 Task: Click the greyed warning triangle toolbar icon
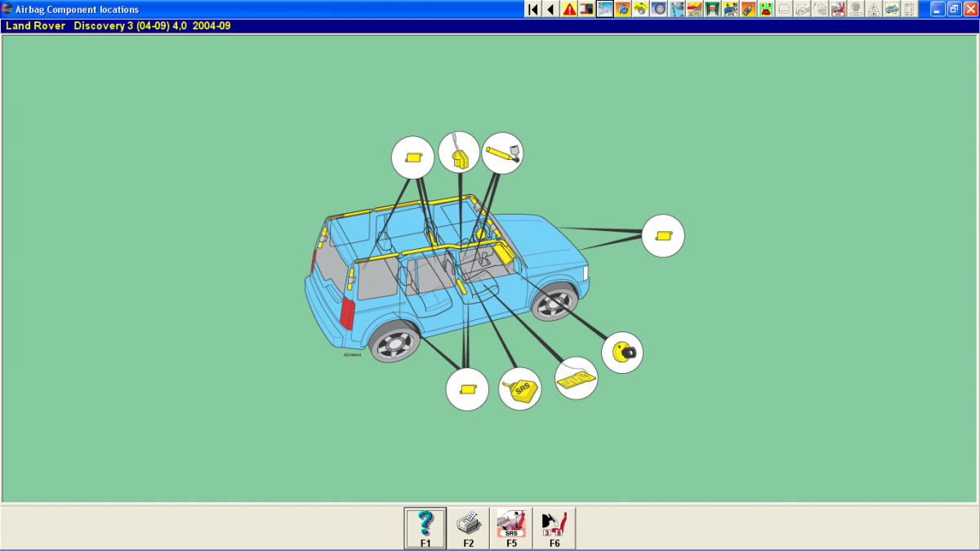[875, 9]
